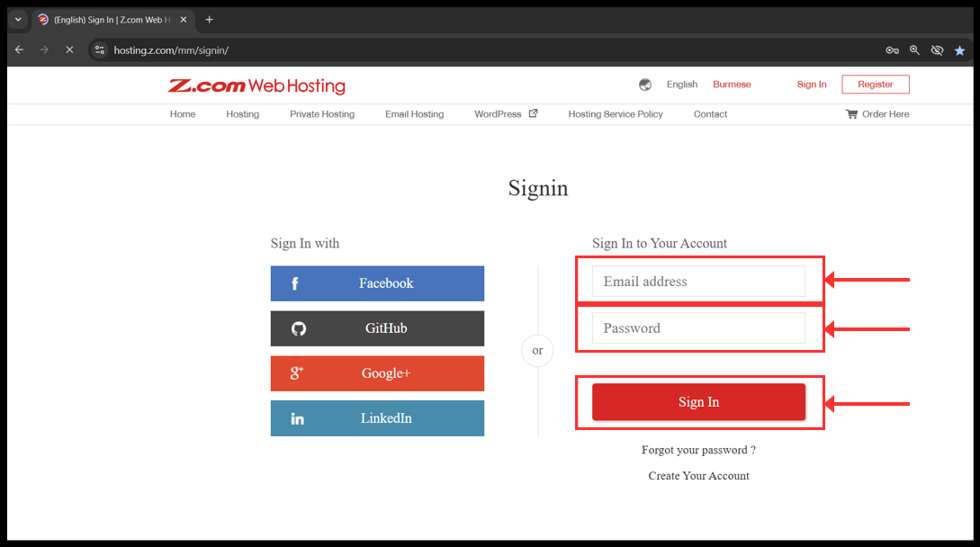Click the bookmark star icon
The height and width of the screenshot is (547, 980).
tap(959, 50)
